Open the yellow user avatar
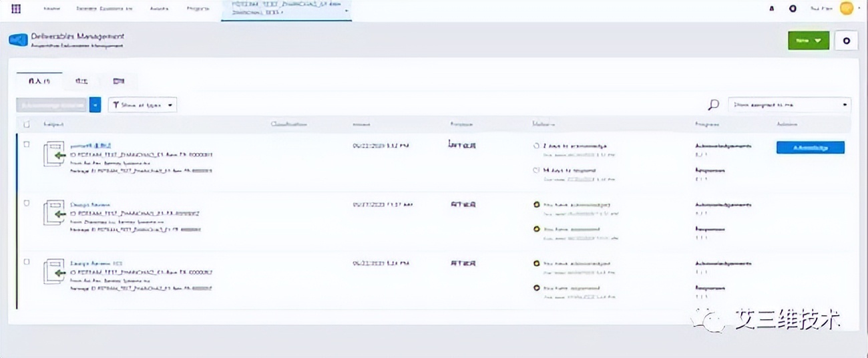 (846, 9)
